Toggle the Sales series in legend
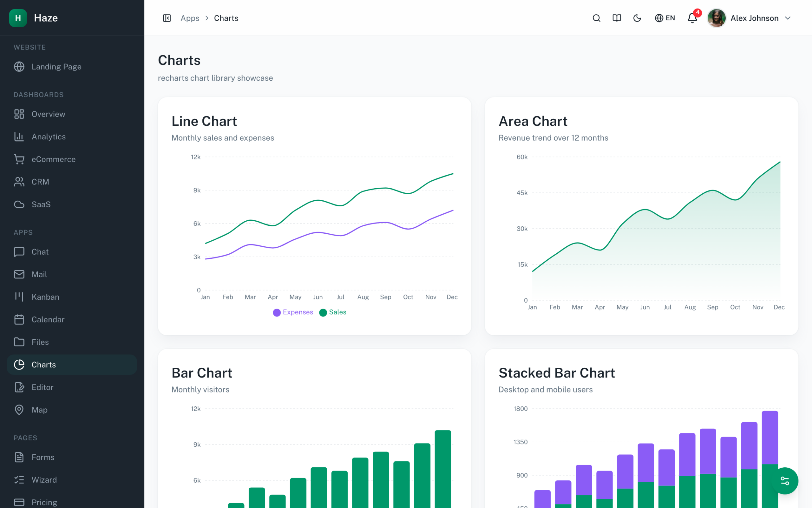 pyautogui.click(x=333, y=312)
